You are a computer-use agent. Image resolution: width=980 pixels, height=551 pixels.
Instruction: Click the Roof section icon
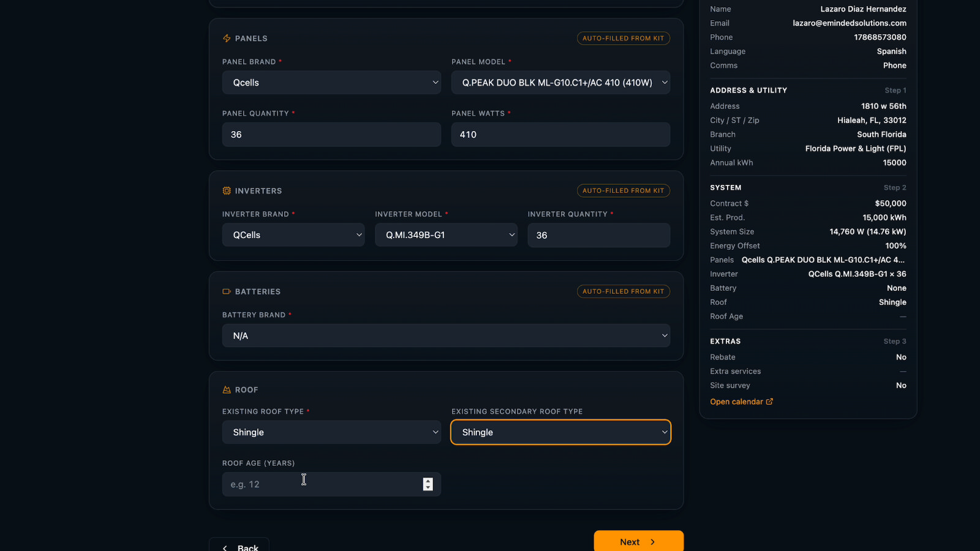pos(227,389)
